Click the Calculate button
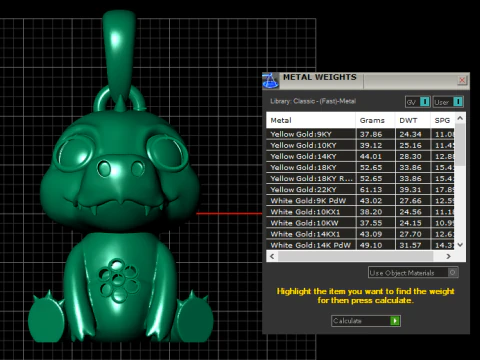The image size is (480, 360). pyautogui.click(x=366, y=321)
